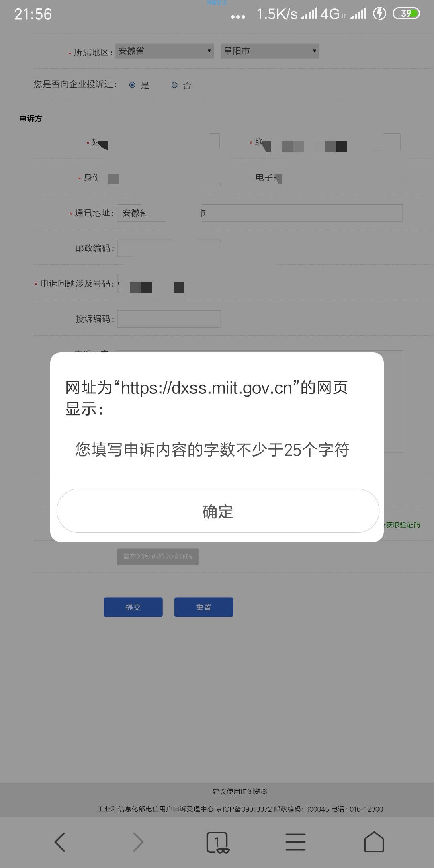This screenshot has width=434, height=868.
Task: Open the tabs switcher icon
Action: coord(217,842)
